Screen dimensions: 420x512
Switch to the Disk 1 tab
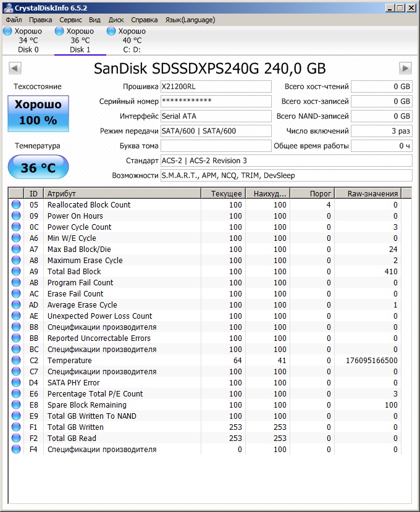[x=80, y=41]
